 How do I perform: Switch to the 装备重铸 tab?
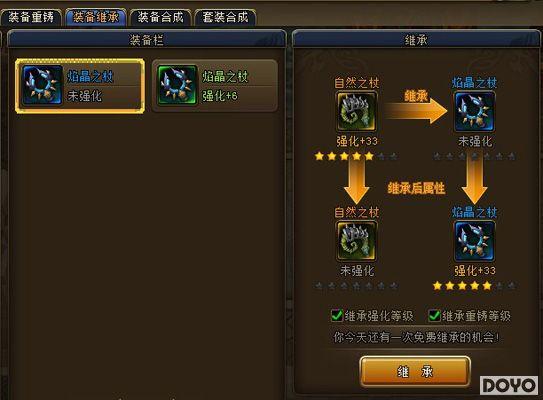(31, 17)
